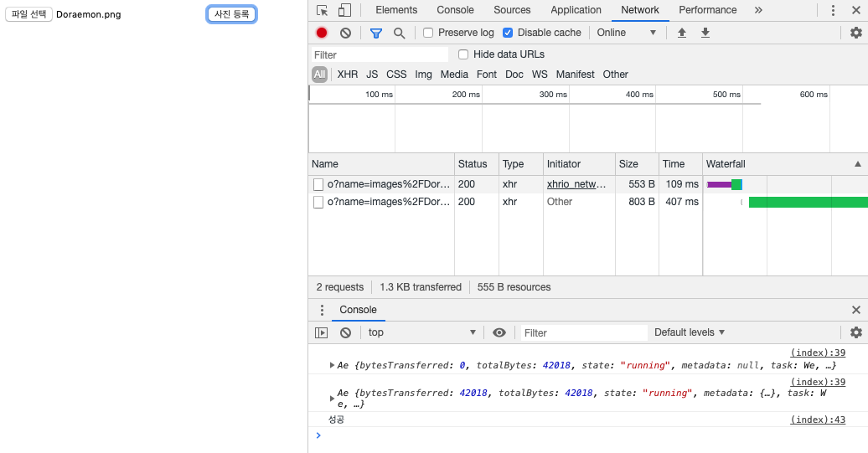The height and width of the screenshot is (453, 868).
Task: Open the Application tab
Action: point(576,10)
